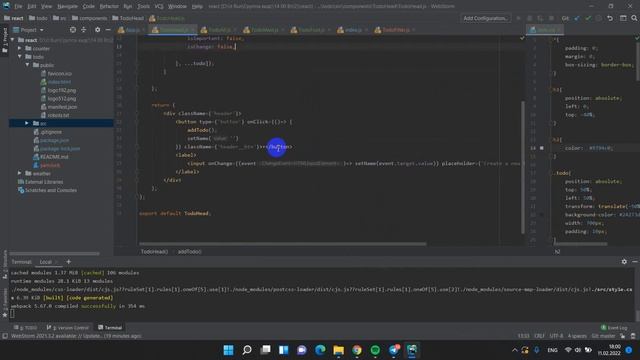Open the Tools menu
The width and height of the screenshot is (640, 360).
143,7
